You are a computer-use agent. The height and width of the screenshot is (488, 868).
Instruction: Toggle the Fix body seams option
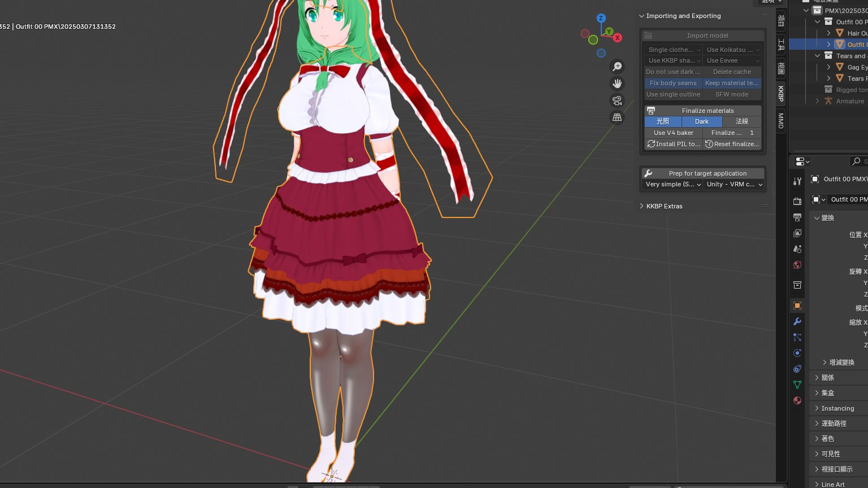pos(673,83)
